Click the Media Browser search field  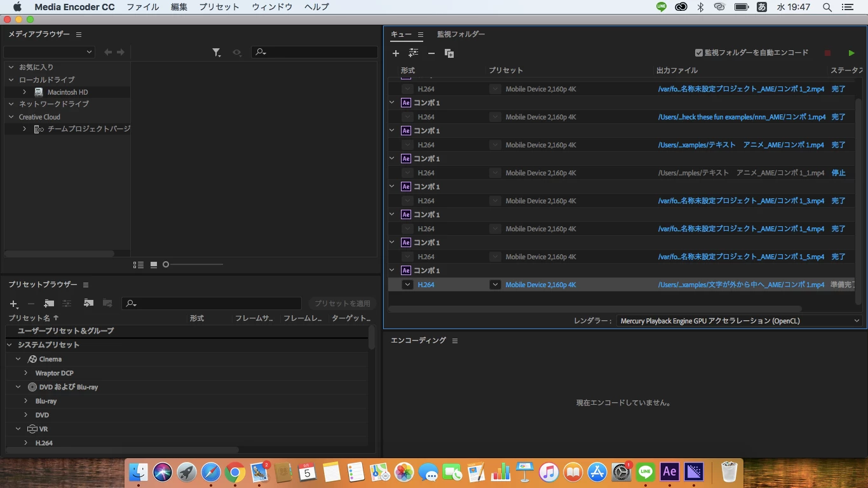(x=315, y=52)
